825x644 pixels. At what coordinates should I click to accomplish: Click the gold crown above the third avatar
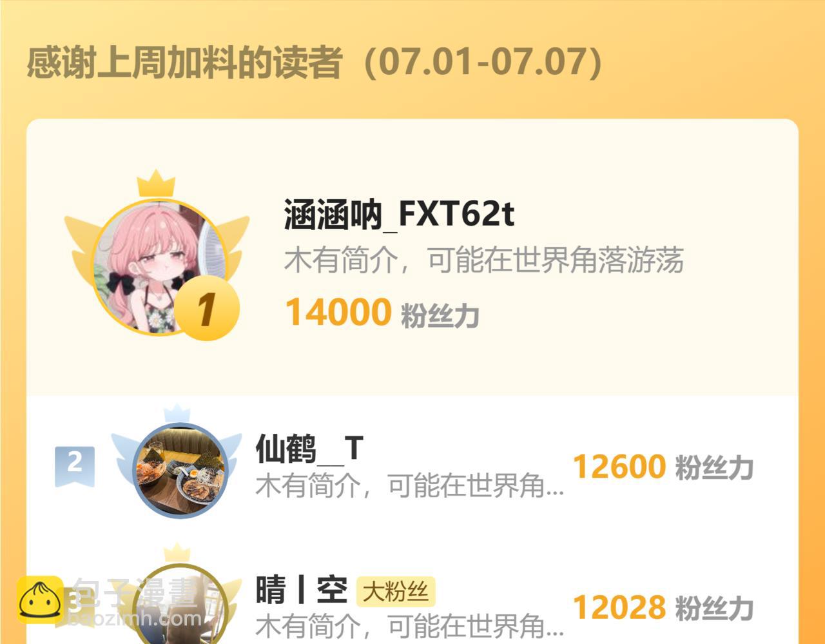pos(177,552)
